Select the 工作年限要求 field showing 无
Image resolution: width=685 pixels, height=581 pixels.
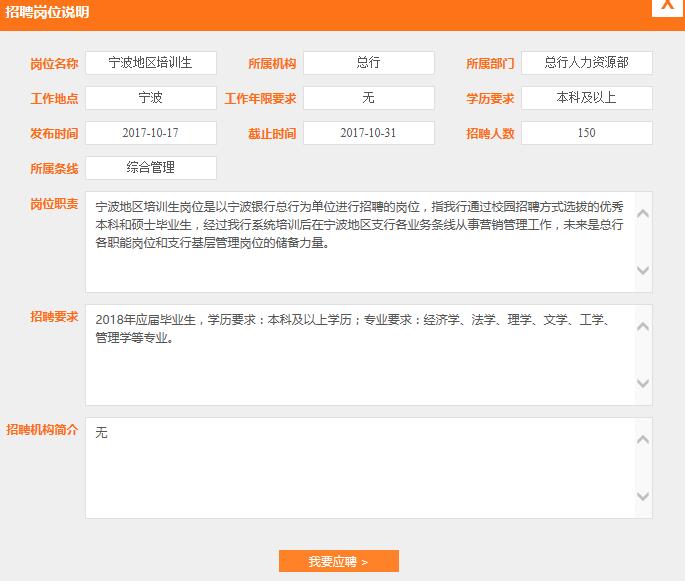point(369,98)
